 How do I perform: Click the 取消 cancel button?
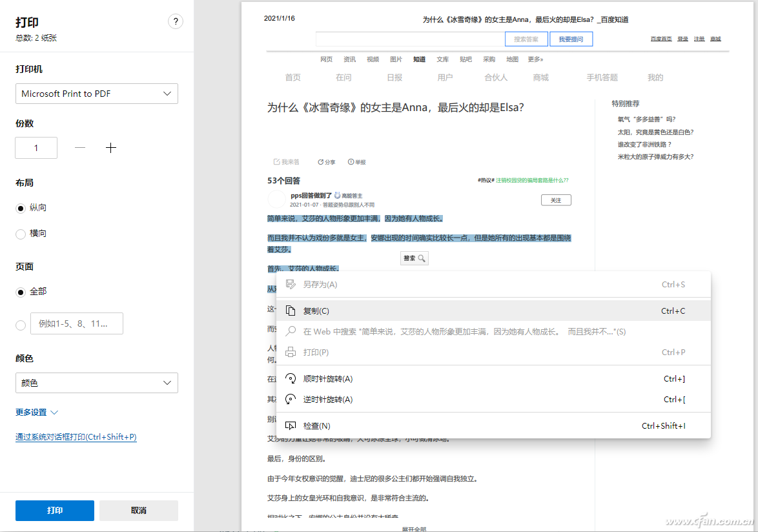[x=139, y=510]
